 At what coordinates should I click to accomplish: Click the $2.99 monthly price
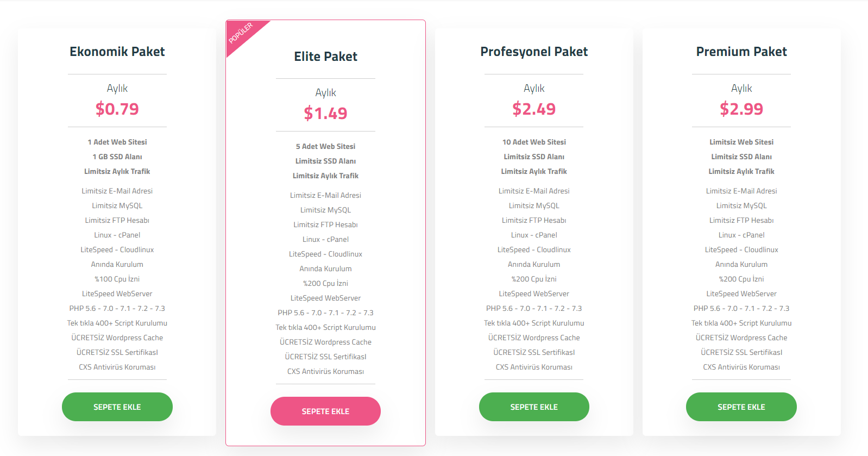click(741, 109)
